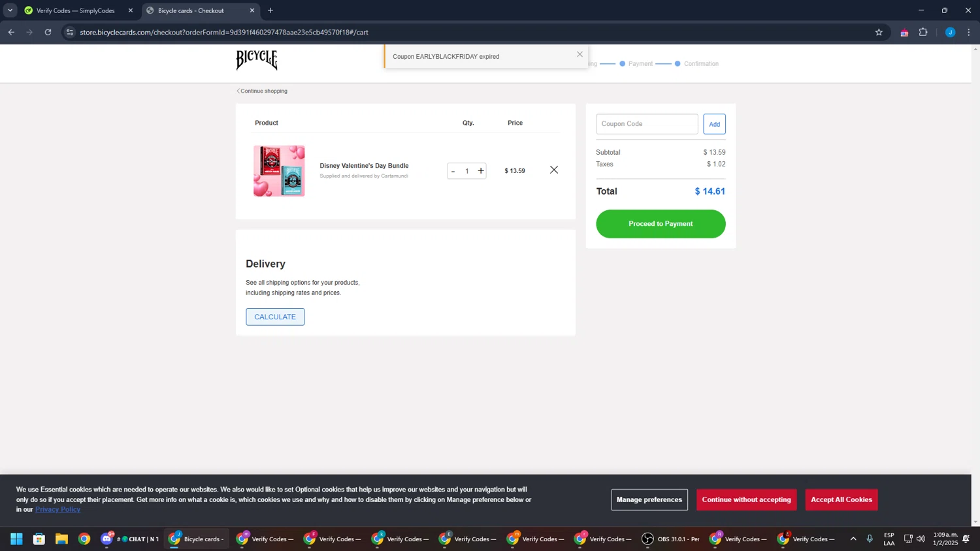
Task: Open the Bicycle logo home link
Action: pos(257,60)
